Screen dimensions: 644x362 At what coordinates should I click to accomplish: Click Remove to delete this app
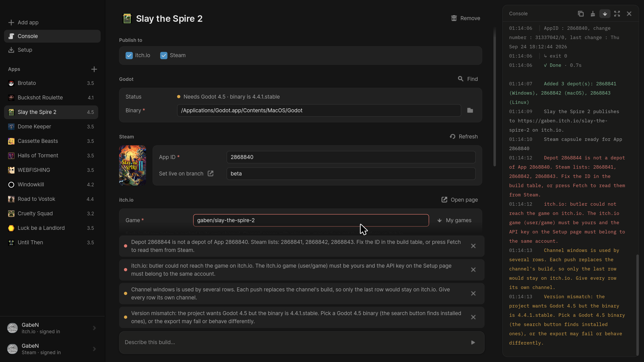(465, 18)
